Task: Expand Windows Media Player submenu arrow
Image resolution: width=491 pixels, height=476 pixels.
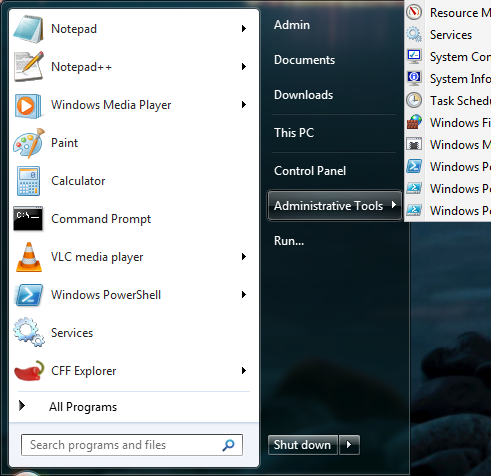Action: [x=244, y=105]
